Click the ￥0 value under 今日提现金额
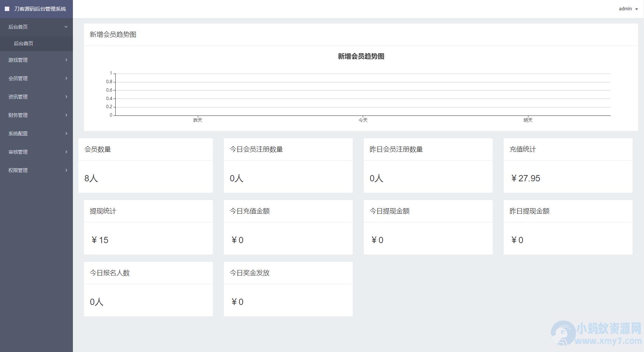644x352 pixels. pyautogui.click(x=377, y=240)
